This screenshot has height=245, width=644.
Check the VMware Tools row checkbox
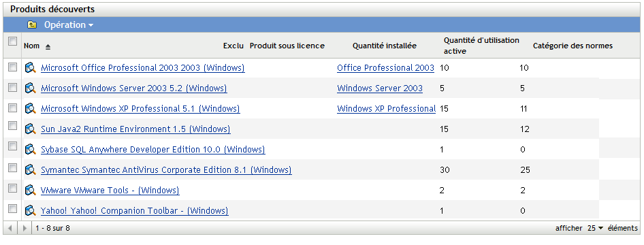[13, 189]
